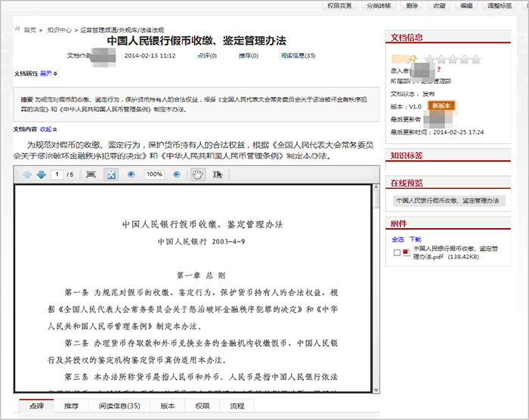Screen dimensions: 529x420
Task: Click the home icon in breadcrumb
Action: (17, 29)
